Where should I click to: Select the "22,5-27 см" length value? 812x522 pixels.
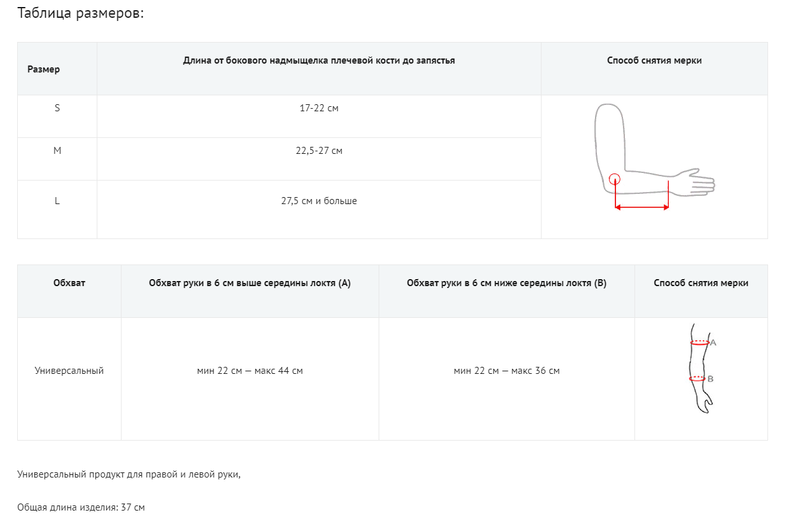(319, 151)
